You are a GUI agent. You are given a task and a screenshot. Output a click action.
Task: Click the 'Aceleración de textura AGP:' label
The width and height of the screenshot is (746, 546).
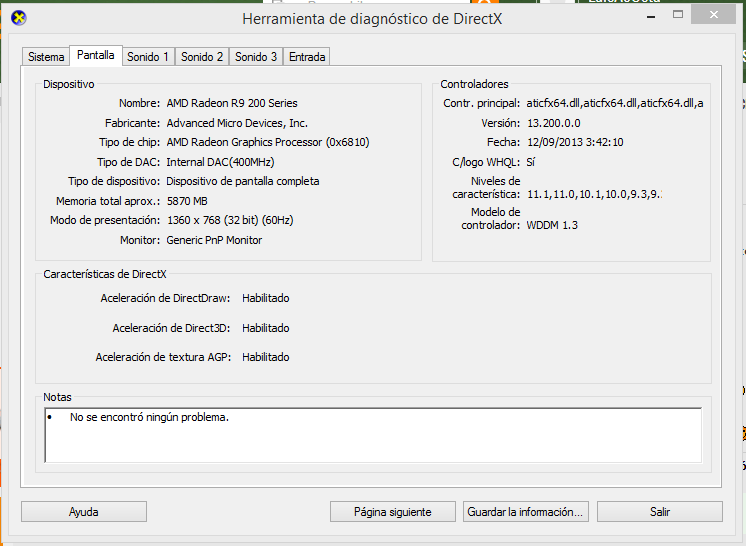[x=163, y=357]
